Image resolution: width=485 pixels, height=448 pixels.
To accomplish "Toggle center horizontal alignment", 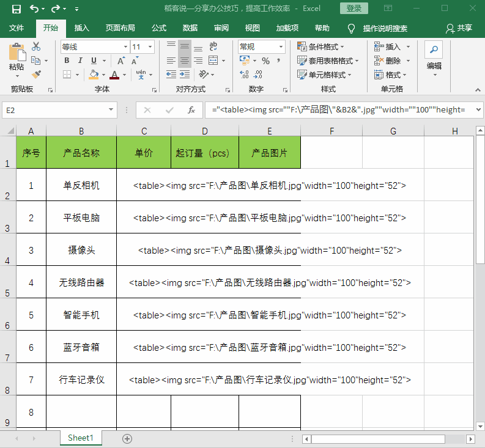I will click(x=185, y=61).
